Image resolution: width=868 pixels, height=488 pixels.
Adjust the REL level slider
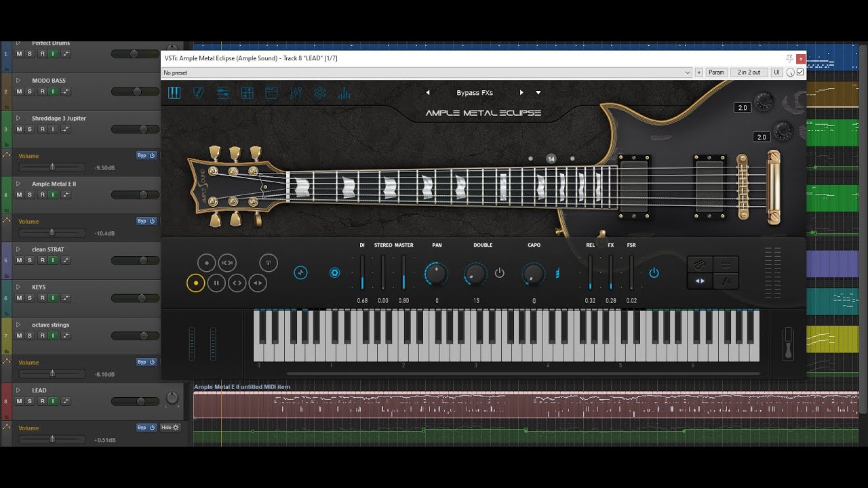coord(590,273)
